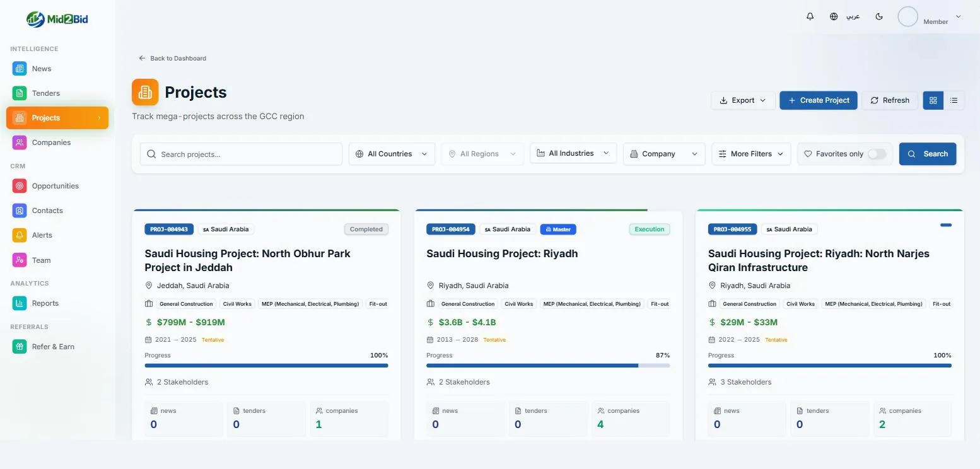Screen dimensions: 980x469
Task: Toggle dark mode moon icon
Action: tap(879, 16)
